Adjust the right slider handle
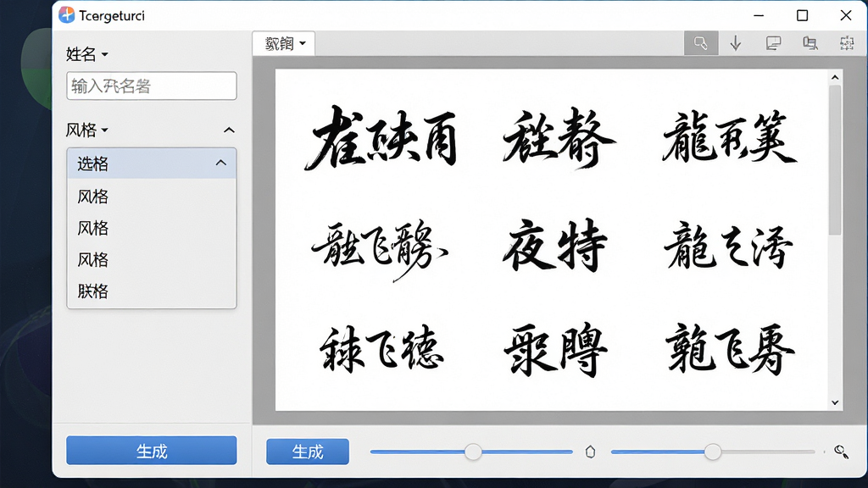The height and width of the screenshot is (488, 868). (x=713, y=452)
